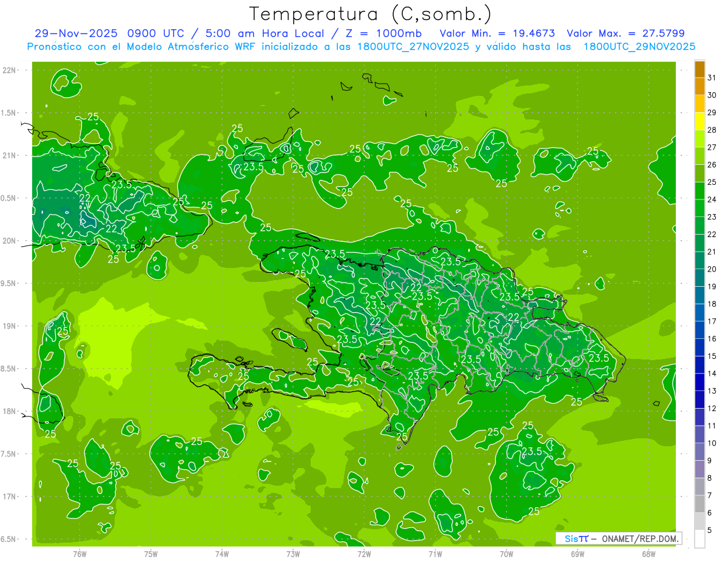Viewport: 728px width, 562px height.
Task: Click the "74W" longitude axis label
Action: pos(222,554)
